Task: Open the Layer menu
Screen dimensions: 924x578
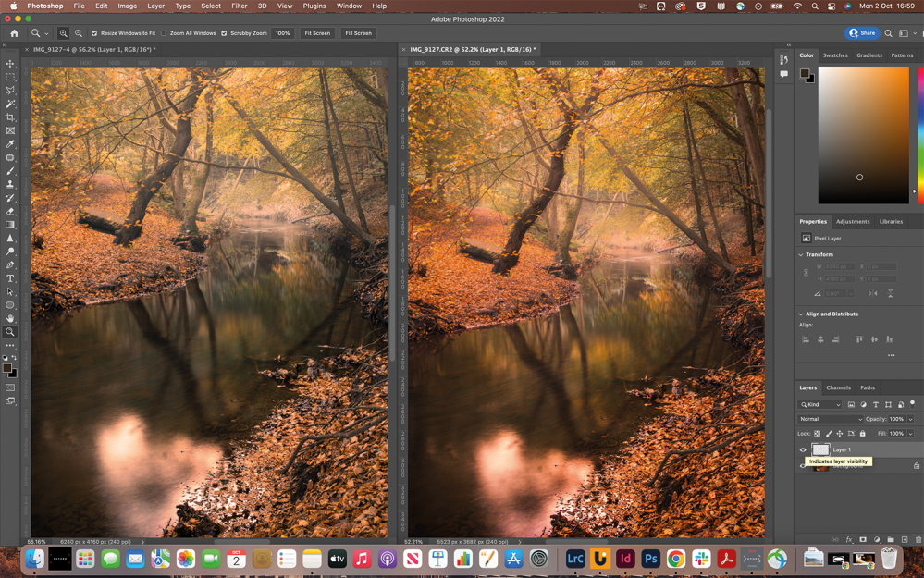Action: tap(155, 6)
